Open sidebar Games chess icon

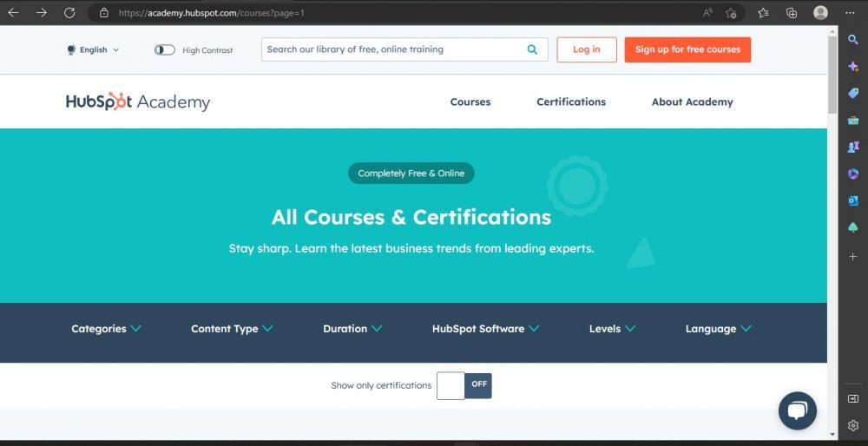point(853,148)
